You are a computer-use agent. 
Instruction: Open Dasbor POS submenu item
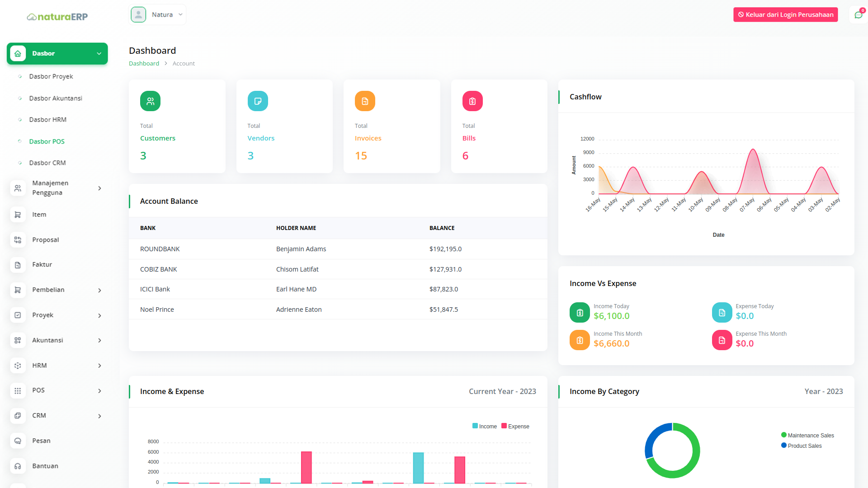click(47, 141)
